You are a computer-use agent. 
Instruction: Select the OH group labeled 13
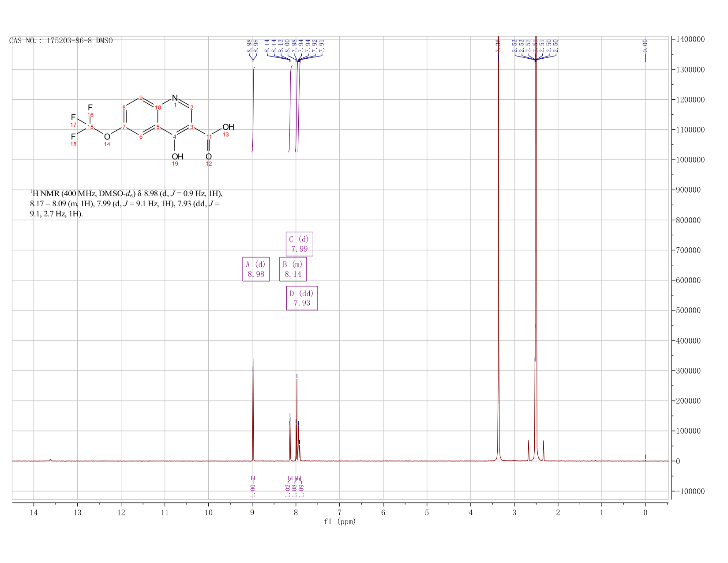pos(228,127)
